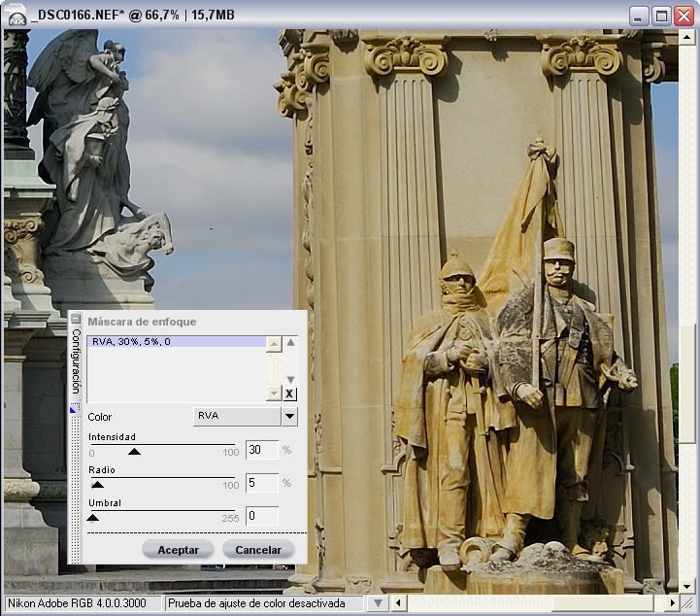
Task: Click the Umbral value field showing 0
Action: pyautogui.click(x=262, y=516)
